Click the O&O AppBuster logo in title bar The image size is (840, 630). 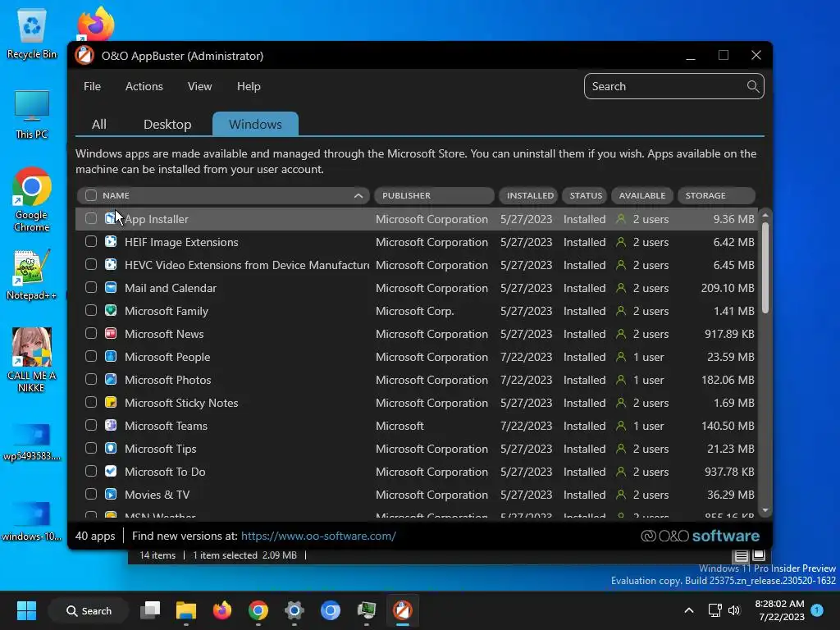[84, 55]
